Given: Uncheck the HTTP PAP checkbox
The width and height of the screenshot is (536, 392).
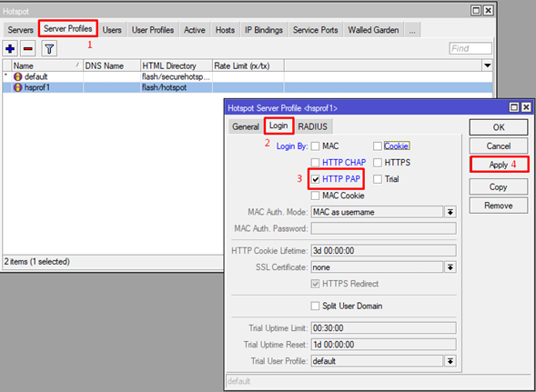Looking at the screenshot, I should coord(316,179).
